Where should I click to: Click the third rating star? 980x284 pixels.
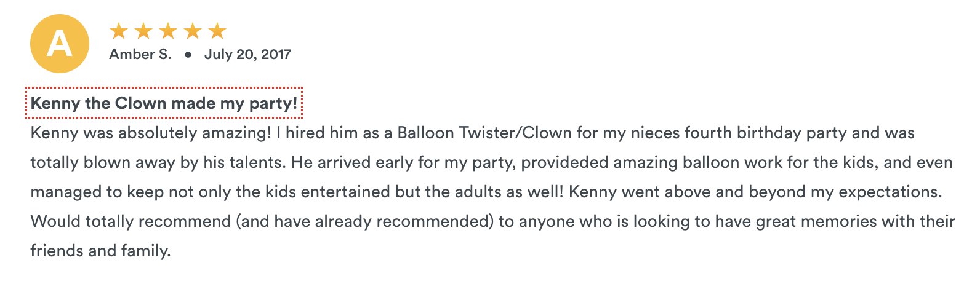coord(168,31)
